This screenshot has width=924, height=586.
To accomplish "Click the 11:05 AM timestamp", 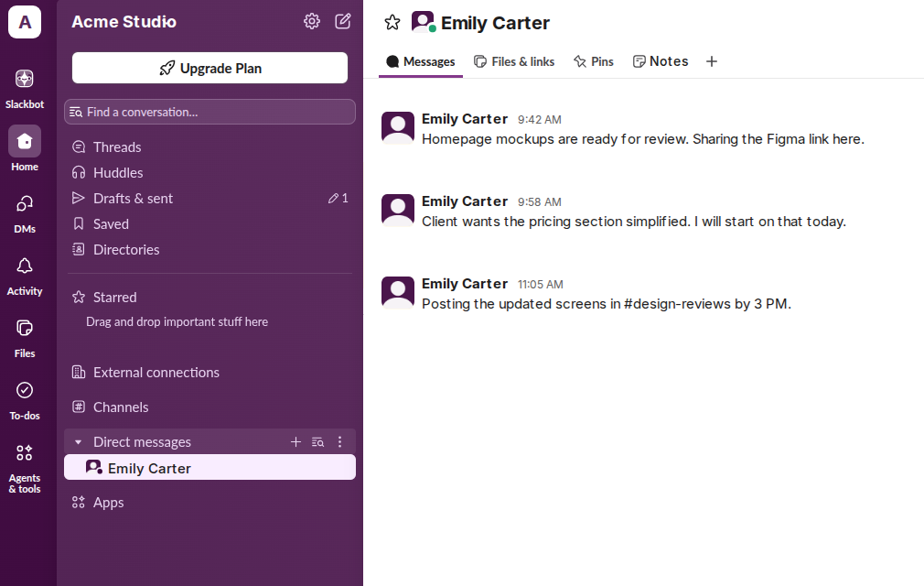I will coord(541,285).
